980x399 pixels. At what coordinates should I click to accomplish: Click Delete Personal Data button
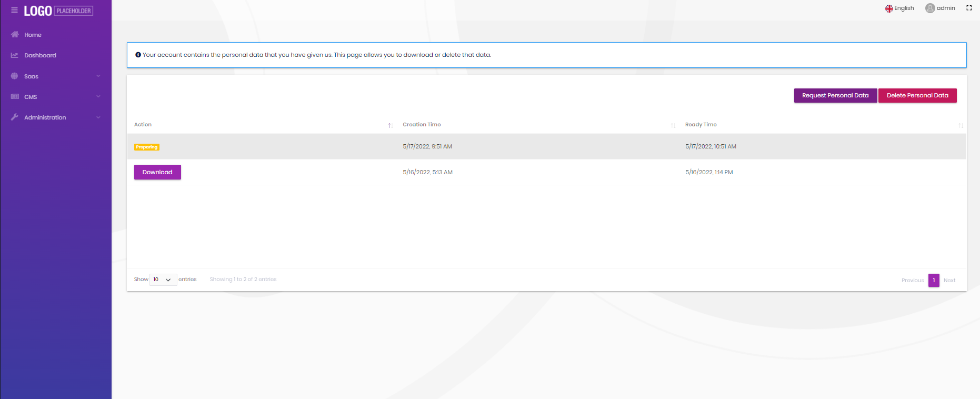(x=917, y=95)
